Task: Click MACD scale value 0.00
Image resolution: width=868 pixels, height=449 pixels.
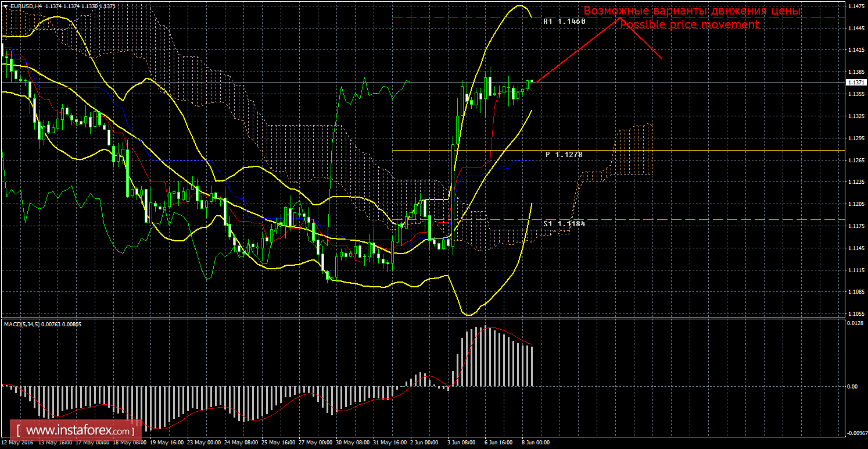Action: click(x=852, y=386)
